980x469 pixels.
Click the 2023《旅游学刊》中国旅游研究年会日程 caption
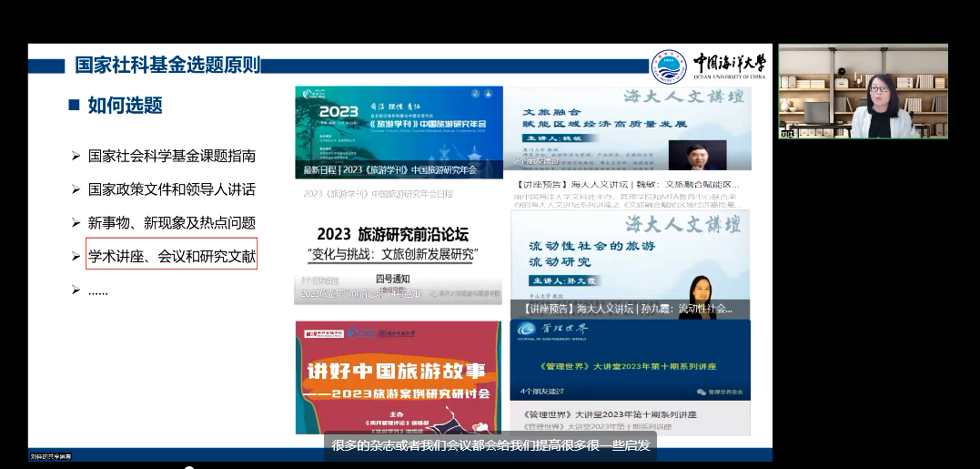378,194
